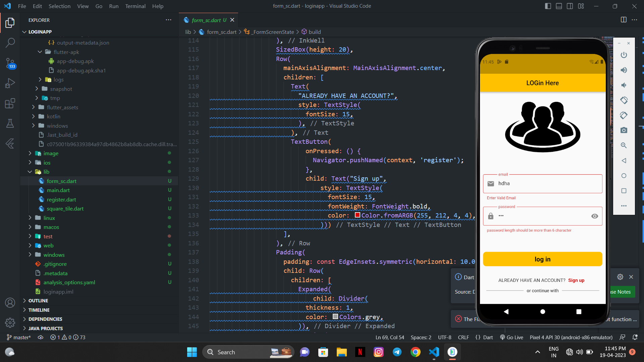Toggle the primary sidebar visibility
The width and height of the screenshot is (644, 362).
pyautogui.click(x=548, y=6)
